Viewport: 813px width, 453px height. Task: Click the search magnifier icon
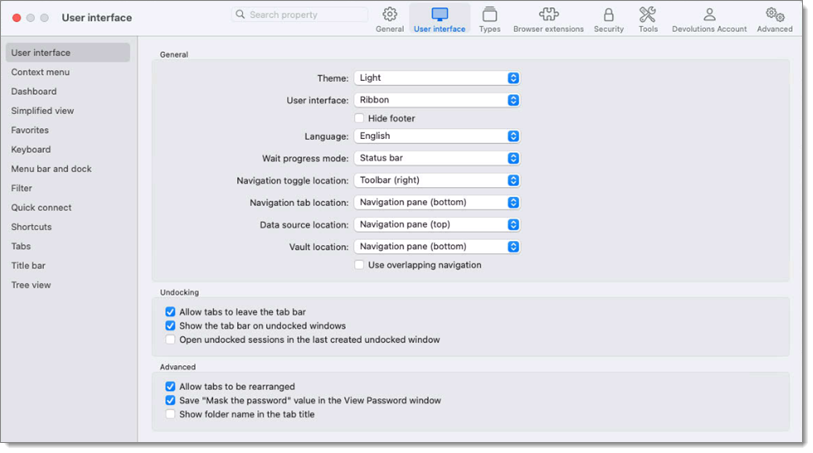coord(240,15)
